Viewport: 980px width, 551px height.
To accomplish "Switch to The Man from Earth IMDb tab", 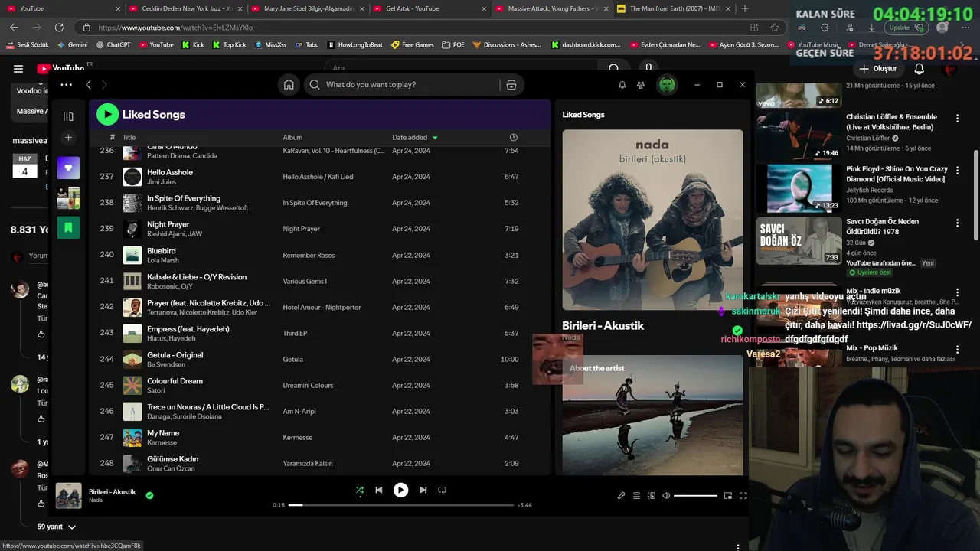I will click(674, 8).
